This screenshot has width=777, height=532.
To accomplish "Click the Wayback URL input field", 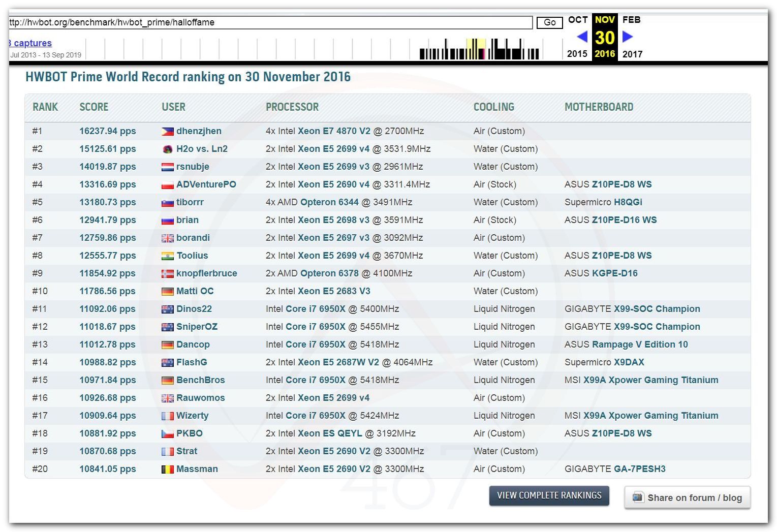I will (x=269, y=22).
